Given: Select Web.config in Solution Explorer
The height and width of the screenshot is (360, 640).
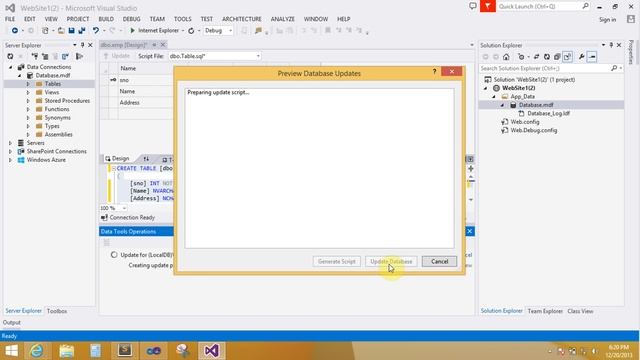Looking at the screenshot, I should [x=524, y=122].
